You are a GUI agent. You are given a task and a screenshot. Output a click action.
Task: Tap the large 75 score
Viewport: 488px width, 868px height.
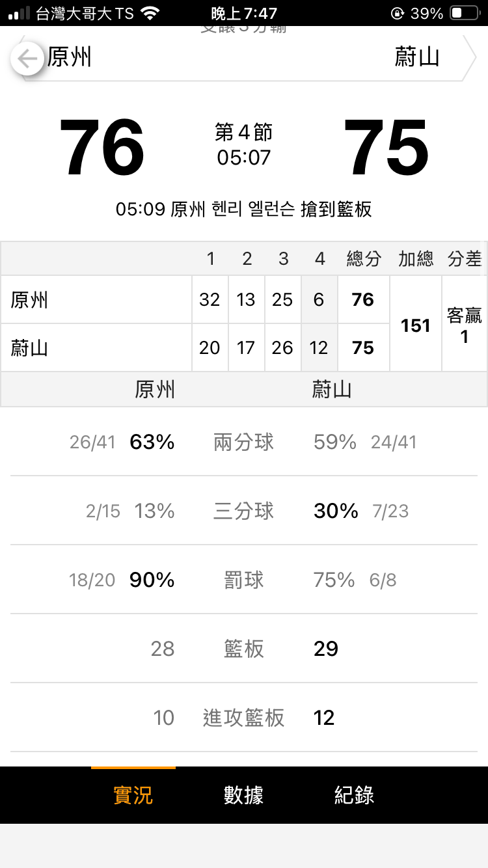click(386, 148)
